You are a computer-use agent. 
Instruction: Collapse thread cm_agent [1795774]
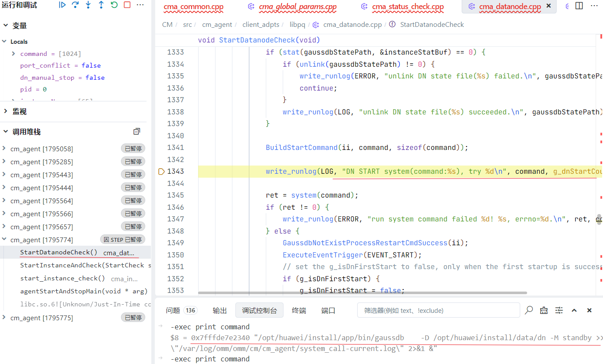coord(4,240)
